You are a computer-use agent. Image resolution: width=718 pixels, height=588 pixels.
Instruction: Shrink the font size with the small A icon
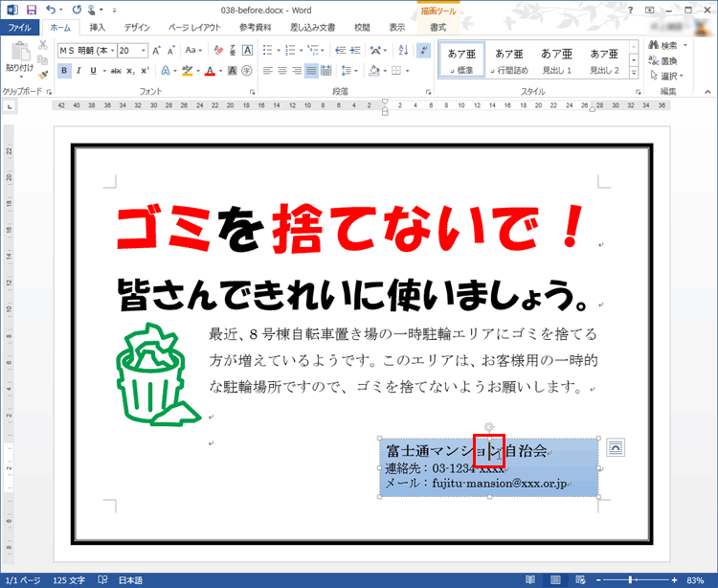(x=171, y=51)
